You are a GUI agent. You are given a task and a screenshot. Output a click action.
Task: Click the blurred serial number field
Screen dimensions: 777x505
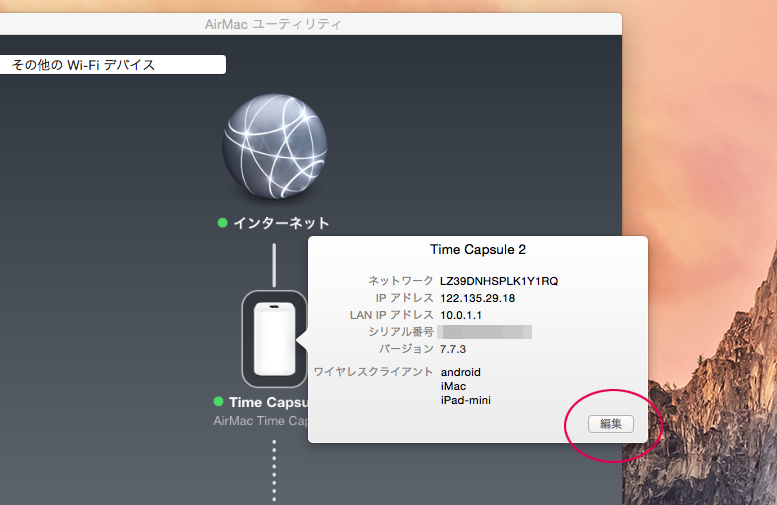point(485,332)
